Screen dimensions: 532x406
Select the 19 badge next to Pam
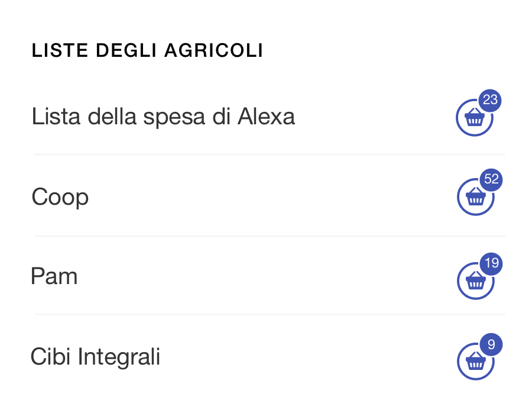[490, 265]
